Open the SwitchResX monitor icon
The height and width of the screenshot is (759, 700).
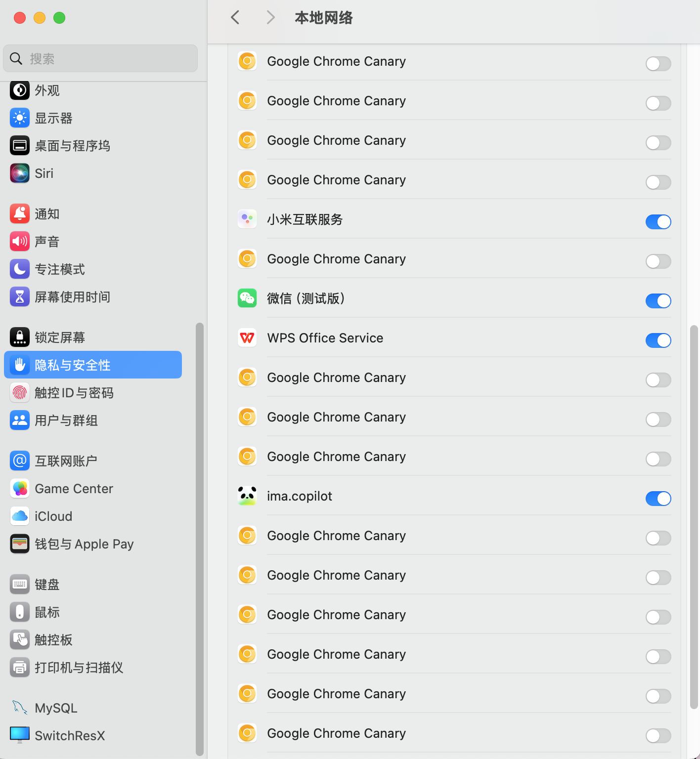pos(20,736)
